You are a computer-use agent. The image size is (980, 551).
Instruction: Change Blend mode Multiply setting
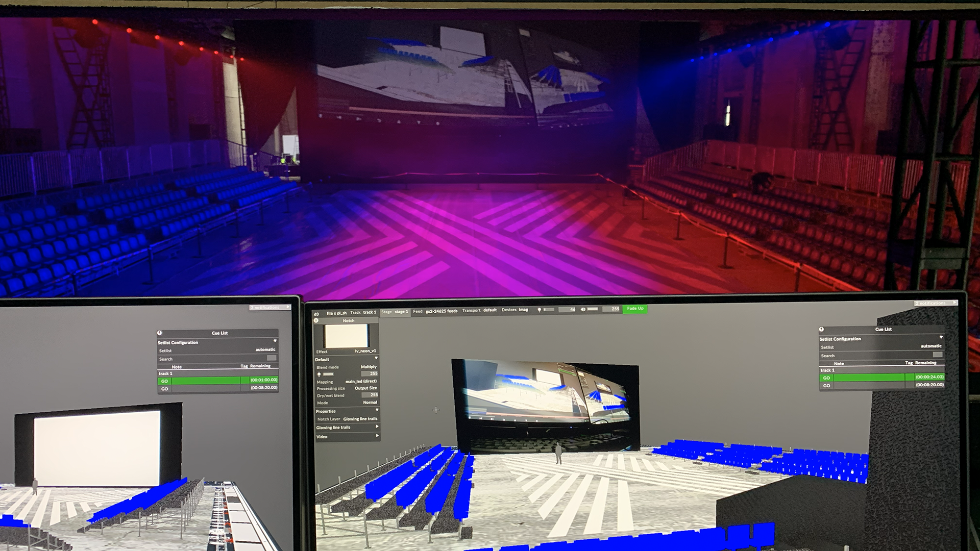369,367
